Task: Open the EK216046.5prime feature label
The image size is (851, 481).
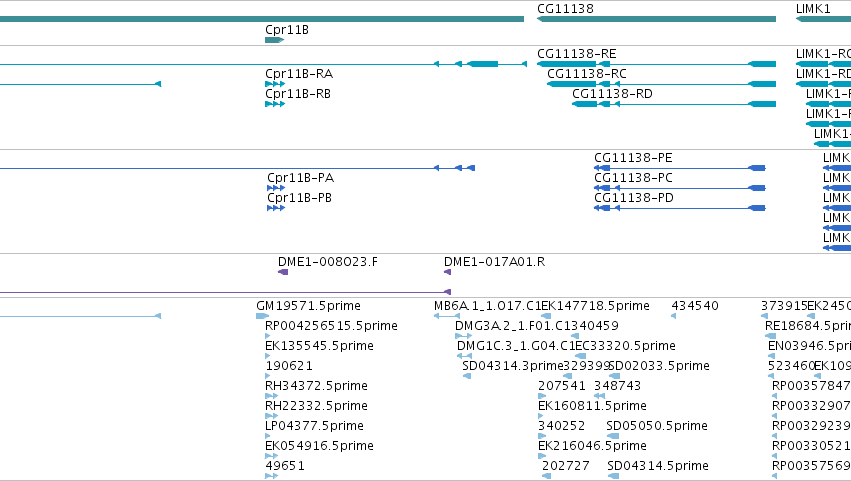Action: click(x=592, y=447)
